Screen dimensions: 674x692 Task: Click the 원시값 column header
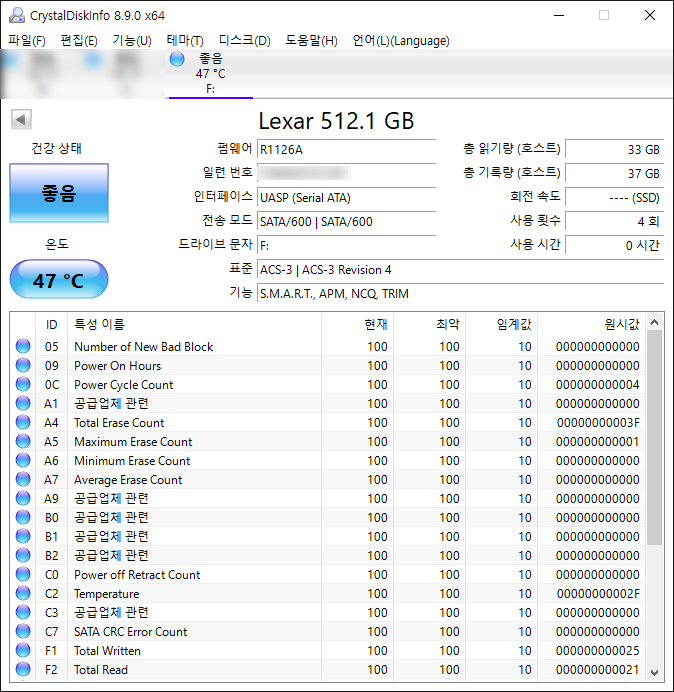point(591,324)
